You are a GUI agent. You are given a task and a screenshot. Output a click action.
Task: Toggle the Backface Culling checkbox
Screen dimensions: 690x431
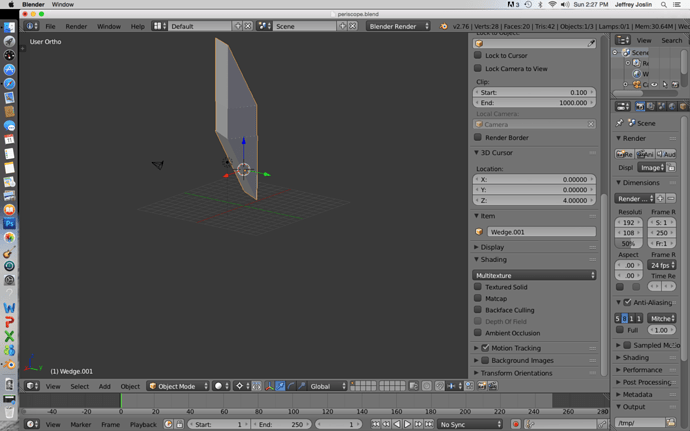(x=478, y=310)
